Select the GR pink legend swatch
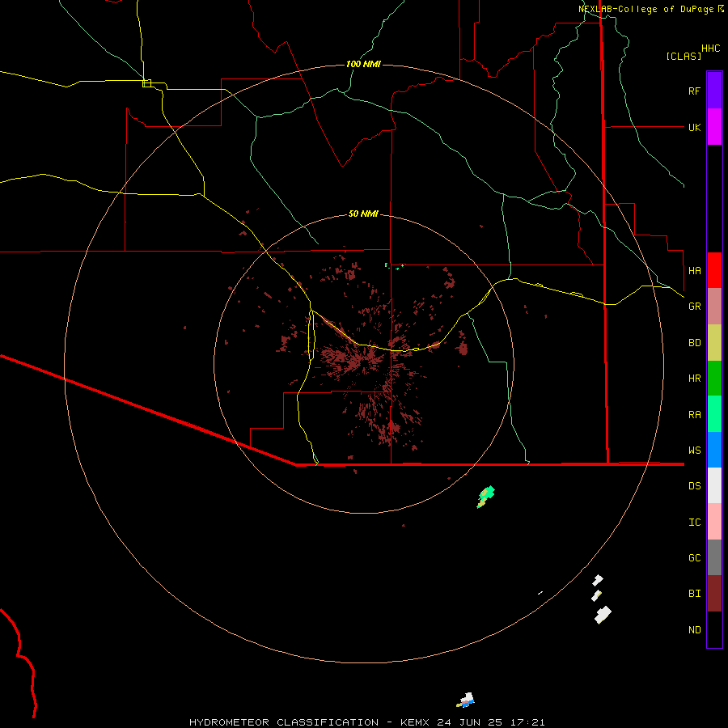The image size is (728, 728). (x=714, y=307)
